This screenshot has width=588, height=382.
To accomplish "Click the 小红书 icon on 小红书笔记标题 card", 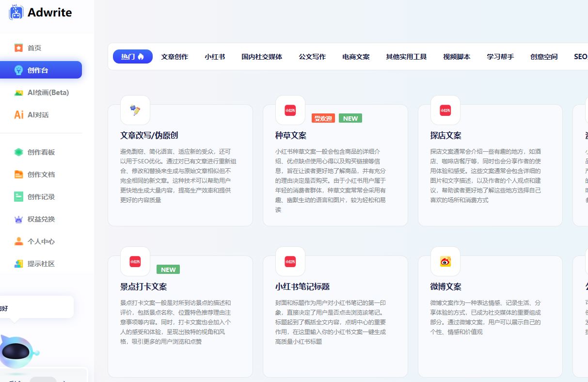I will [x=290, y=261].
